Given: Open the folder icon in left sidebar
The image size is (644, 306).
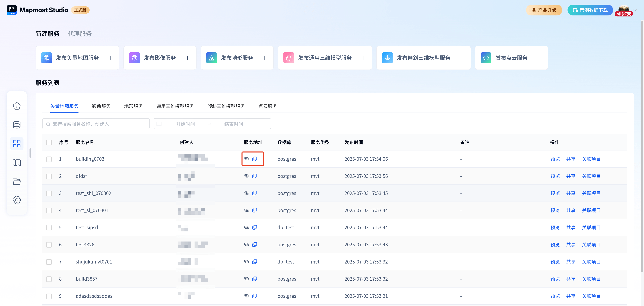Looking at the screenshot, I should (17, 181).
